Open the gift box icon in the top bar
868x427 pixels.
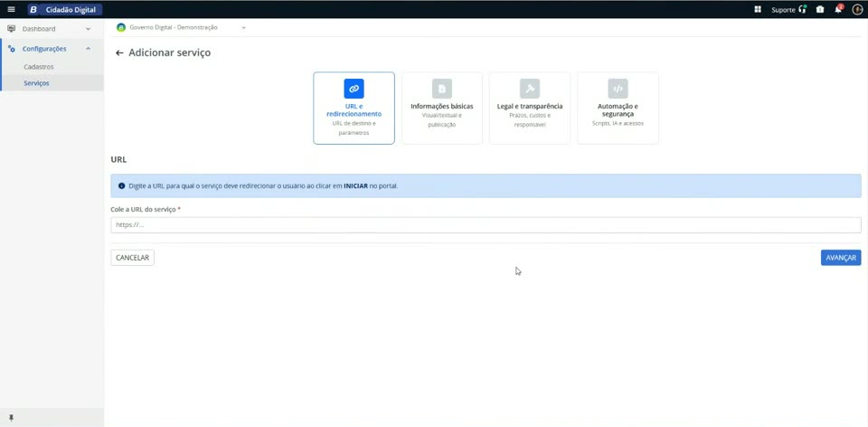pos(820,9)
